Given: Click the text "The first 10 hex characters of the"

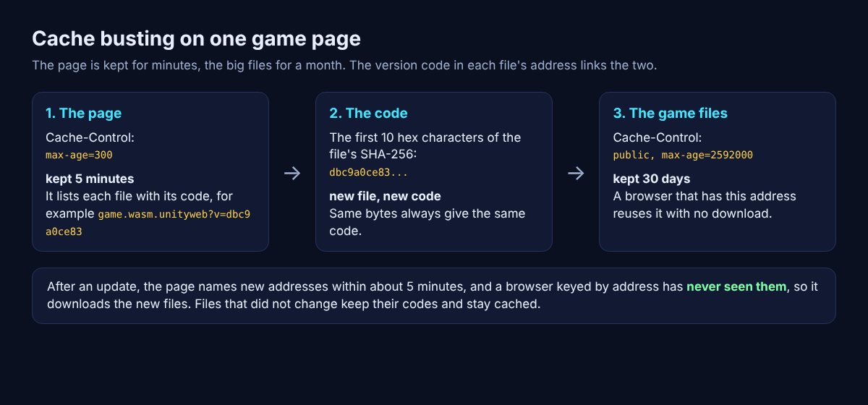Looking at the screenshot, I should 425,137.
